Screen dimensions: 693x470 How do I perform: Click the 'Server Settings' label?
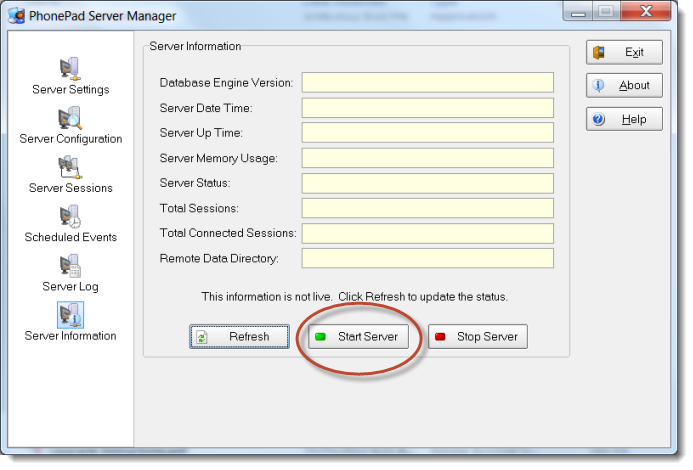pos(71,90)
